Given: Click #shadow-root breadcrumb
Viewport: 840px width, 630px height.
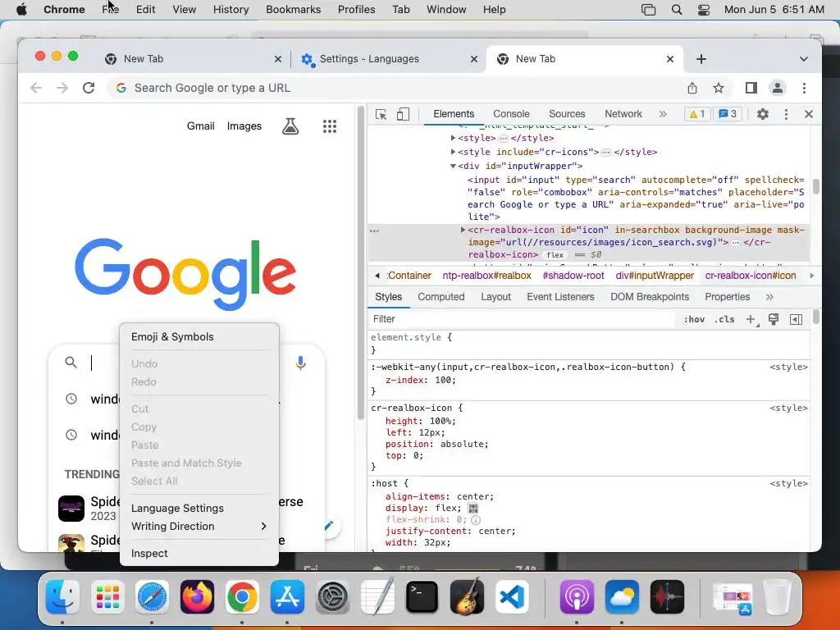Looking at the screenshot, I should tap(573, 276).
